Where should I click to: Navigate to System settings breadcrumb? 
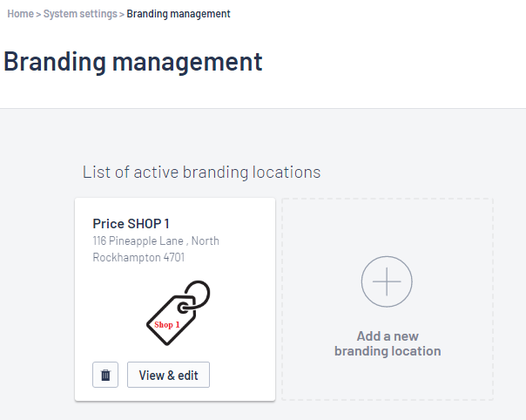pos(80,14)
